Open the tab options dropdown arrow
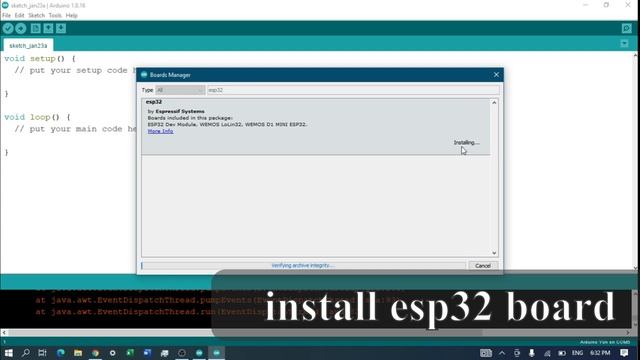The height and width of the screenshot is (360, 640). (x=624, y=43)
